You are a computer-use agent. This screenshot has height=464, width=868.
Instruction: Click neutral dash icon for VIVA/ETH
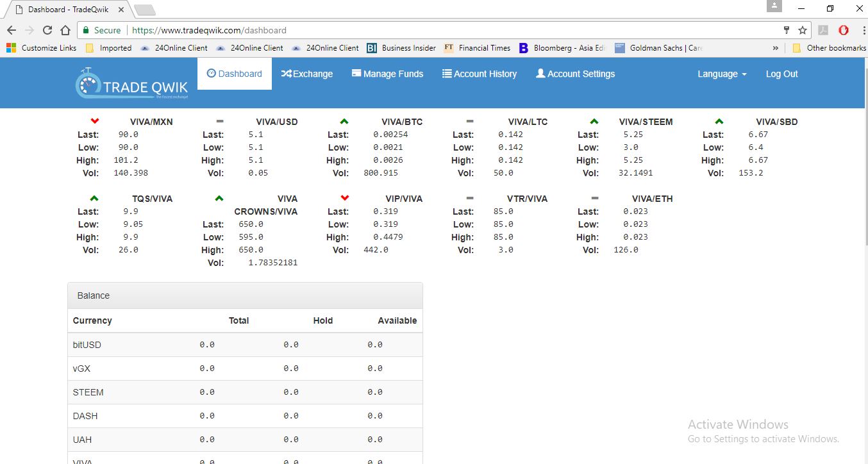[x=594, y=198]
